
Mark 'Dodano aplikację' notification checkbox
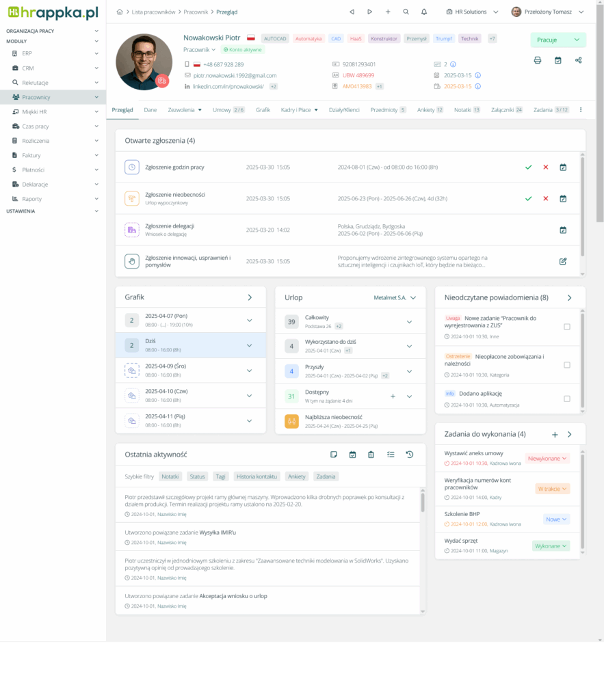click(x=566, y=399)
